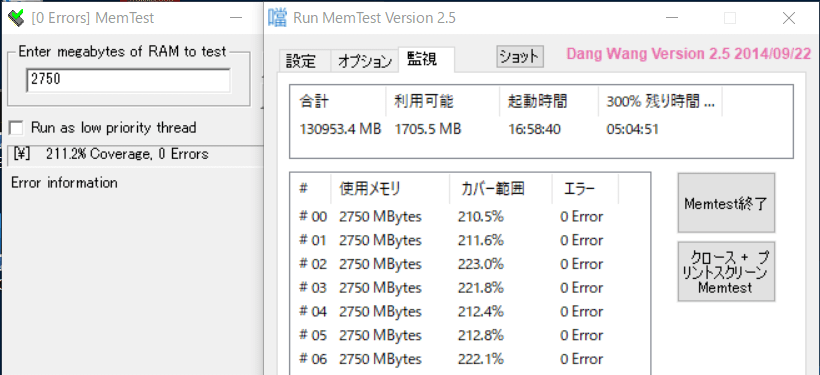Select row # 01 in the list
Viewport: 820px width, 375px height.
470,241
